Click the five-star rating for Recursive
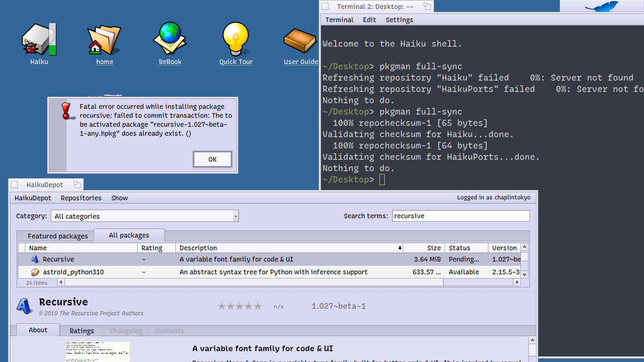This screenshot has height=362, width=644. click(x=239, y=306)
